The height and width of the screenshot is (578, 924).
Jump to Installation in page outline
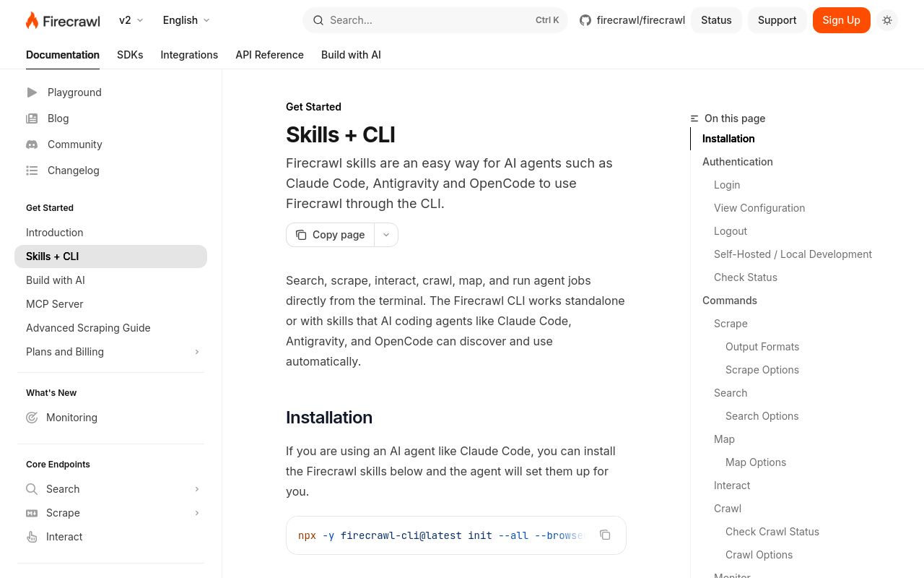(x=728, y=139)
